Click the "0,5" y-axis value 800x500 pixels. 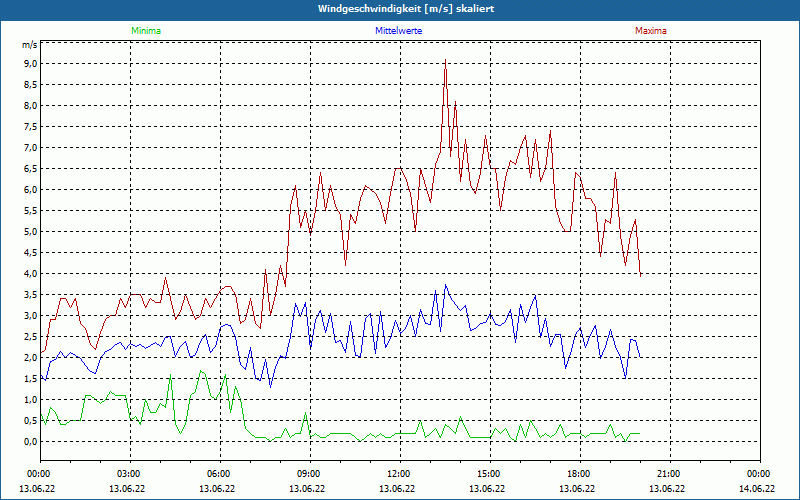[x=31, y=421]
